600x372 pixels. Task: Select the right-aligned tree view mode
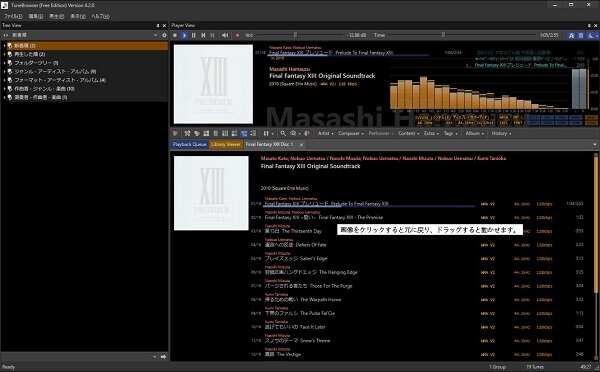253,133
